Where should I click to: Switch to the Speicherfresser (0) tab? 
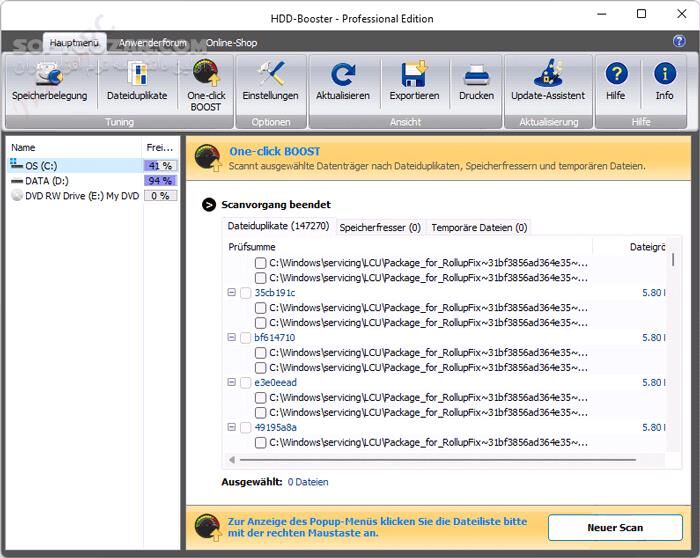click(380, 228)
